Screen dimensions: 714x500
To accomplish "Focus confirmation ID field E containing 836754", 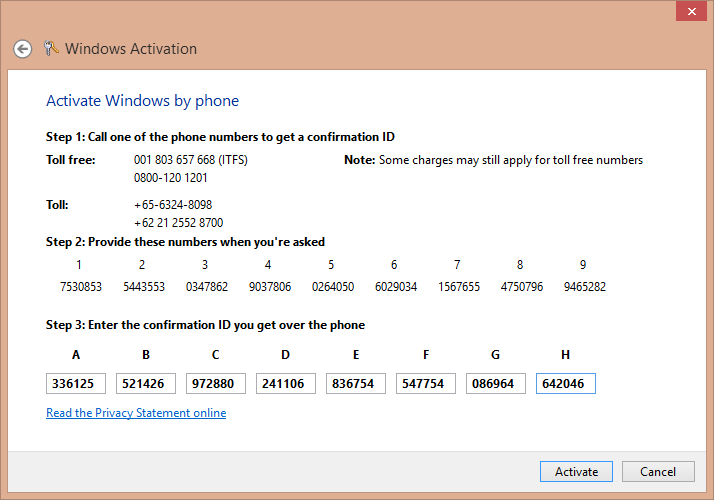I will point(356,383).
